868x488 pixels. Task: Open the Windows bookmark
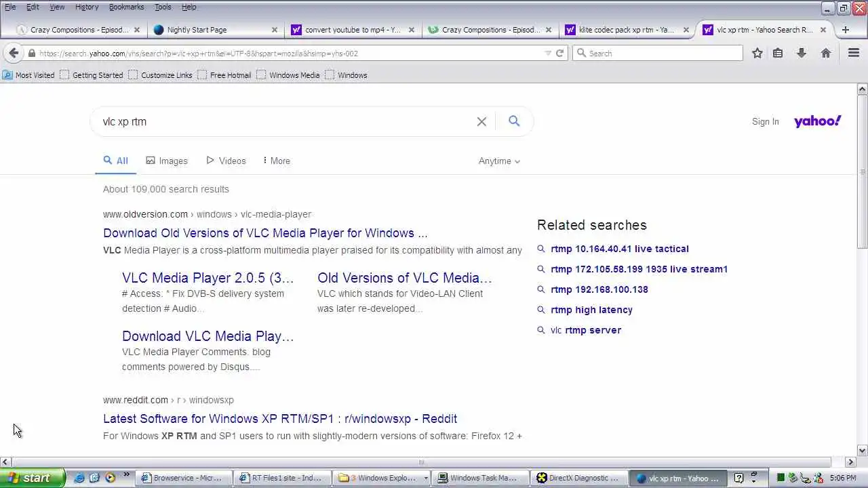coord(347,75)
